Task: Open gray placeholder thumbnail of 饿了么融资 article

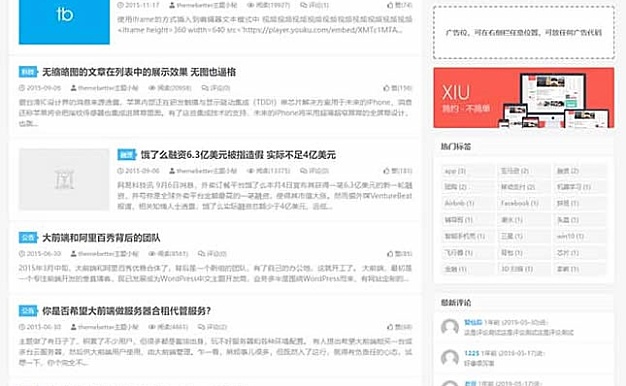Action: click(x=64, y=180)
